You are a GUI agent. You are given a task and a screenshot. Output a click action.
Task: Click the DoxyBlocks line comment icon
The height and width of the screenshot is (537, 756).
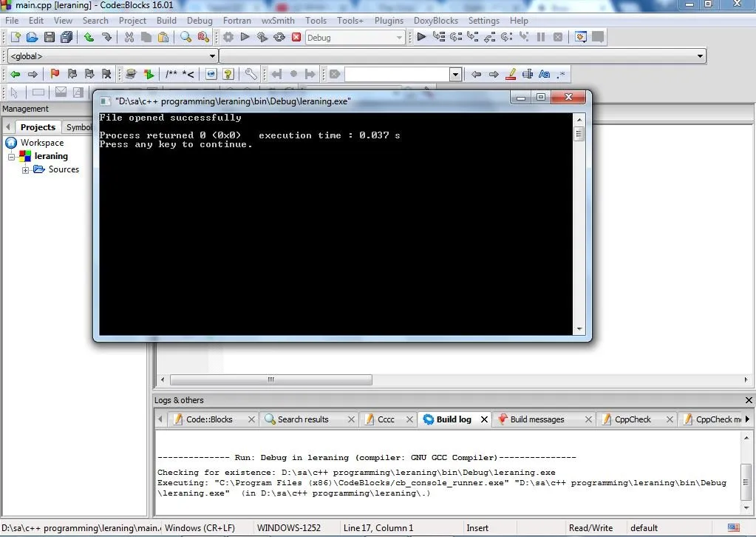[x=188, y=74]
